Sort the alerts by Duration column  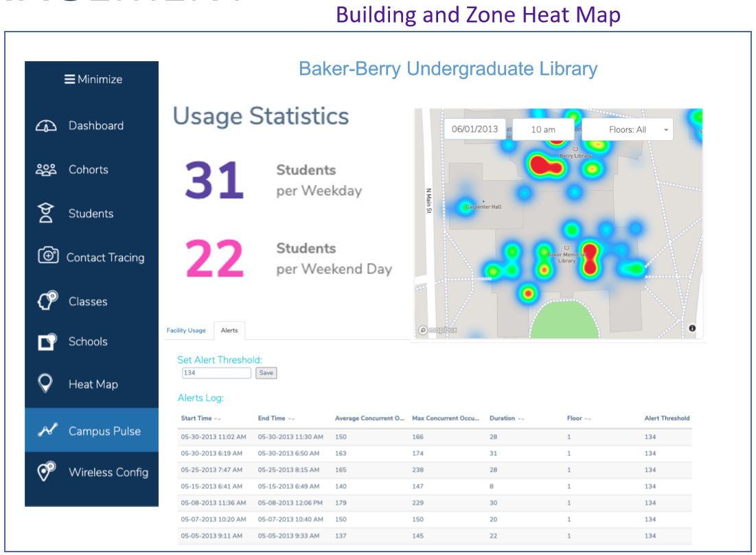[506, 418]
